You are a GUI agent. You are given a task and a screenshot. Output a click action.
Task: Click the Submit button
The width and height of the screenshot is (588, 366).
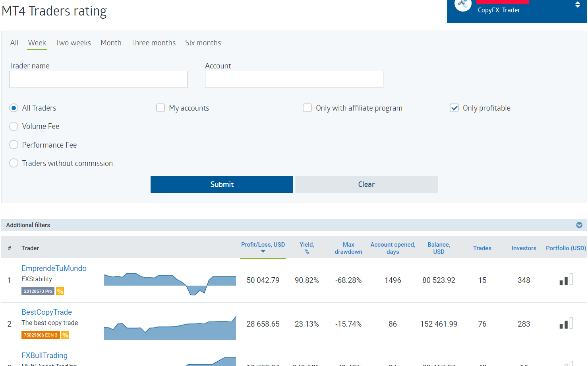(x=222, y=184)
